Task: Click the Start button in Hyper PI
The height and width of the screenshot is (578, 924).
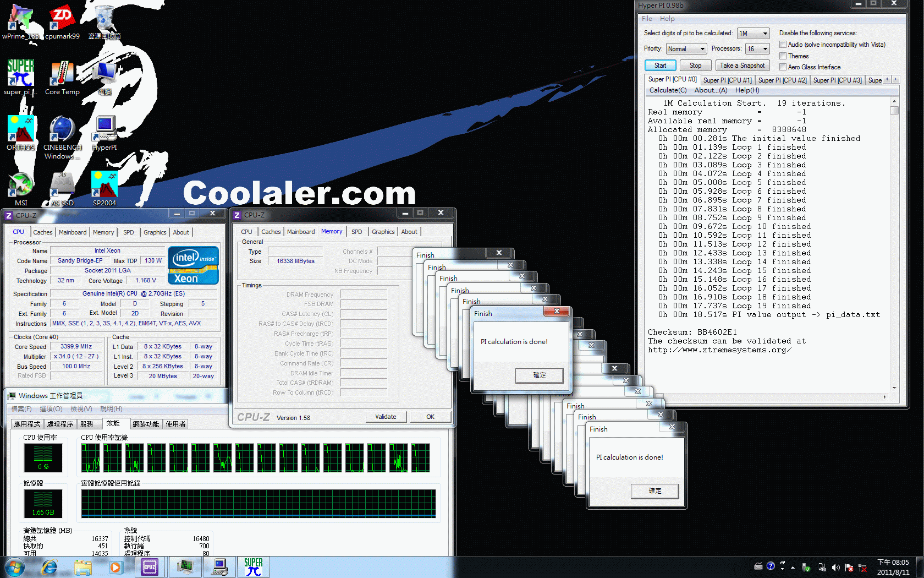Action: (660, 66)
